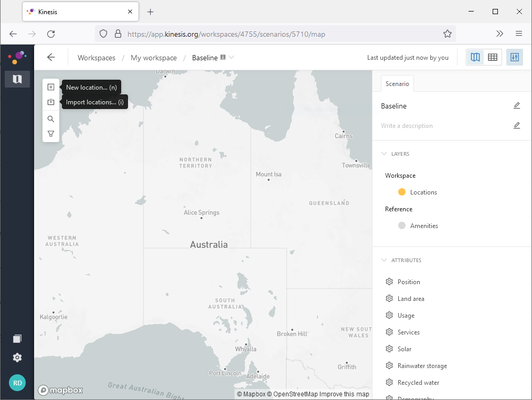Image resolution: width=532 pixels, height=400 pixels.
Task: Collapse the LAYERS section
Action: [x=384, y=154]
